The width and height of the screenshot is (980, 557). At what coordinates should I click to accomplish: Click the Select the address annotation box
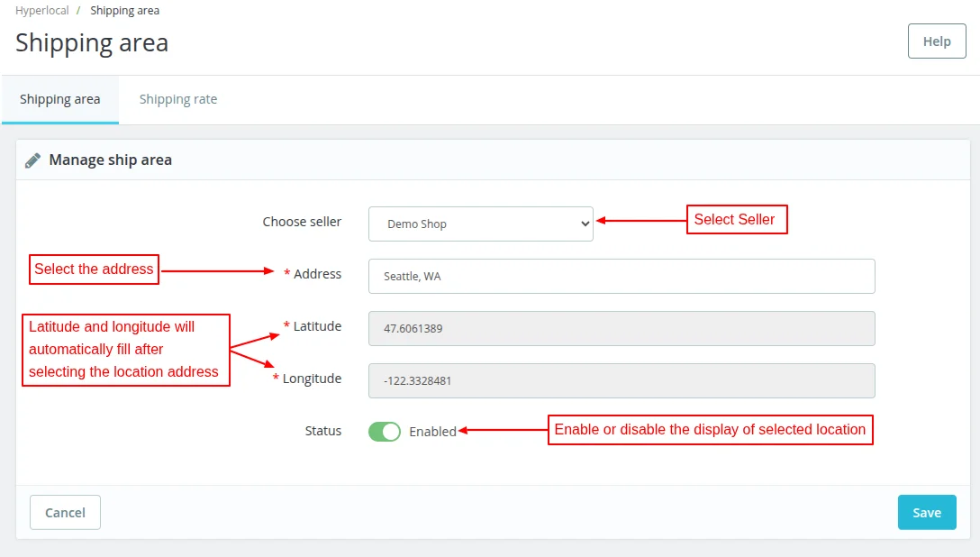click(94, 269)
